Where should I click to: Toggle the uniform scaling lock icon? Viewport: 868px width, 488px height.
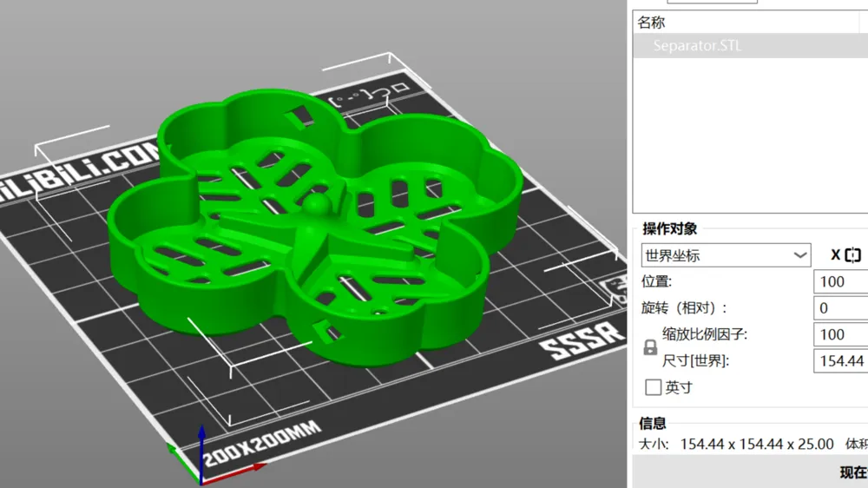pos(650,347)
